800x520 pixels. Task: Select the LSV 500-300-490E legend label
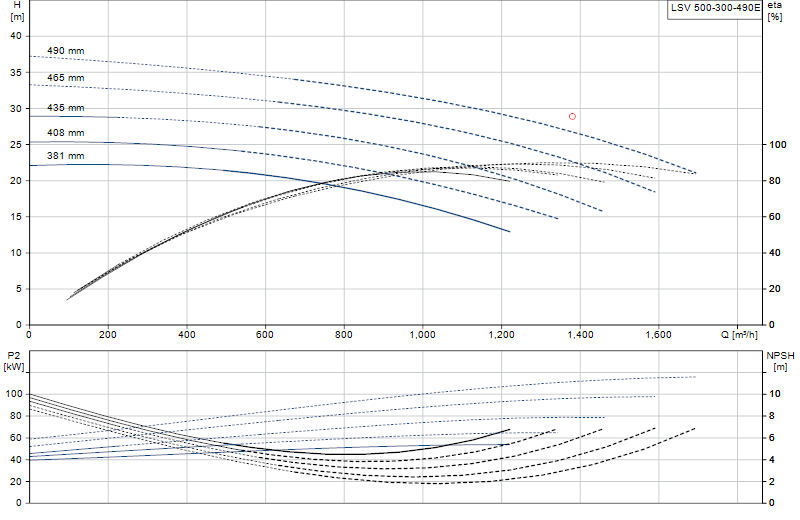715,8
